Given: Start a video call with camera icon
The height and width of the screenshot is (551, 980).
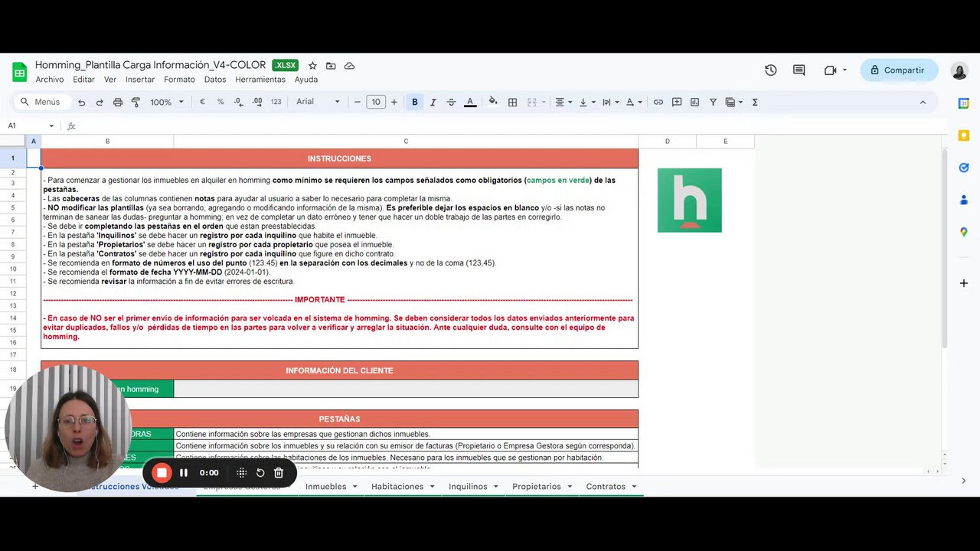Looking at the screenshot, I should 831,70.
